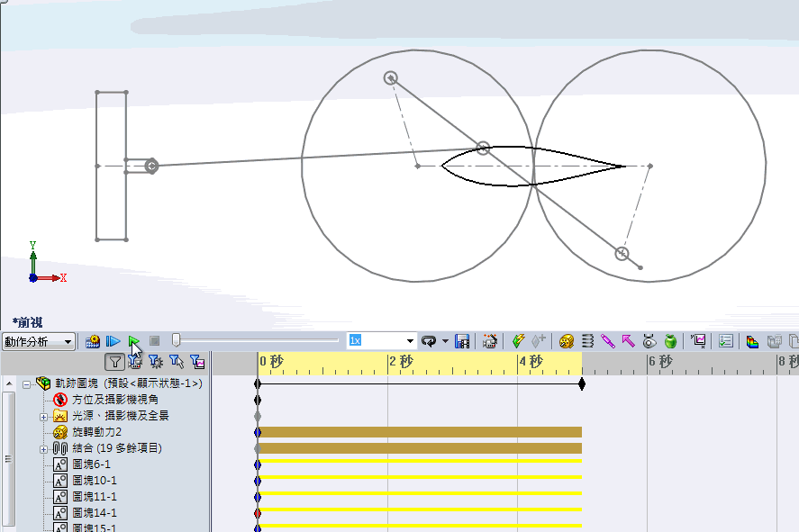Click the grayed icon after the rainbow icon
Viewport: 799px width, 532px height.
775,341
